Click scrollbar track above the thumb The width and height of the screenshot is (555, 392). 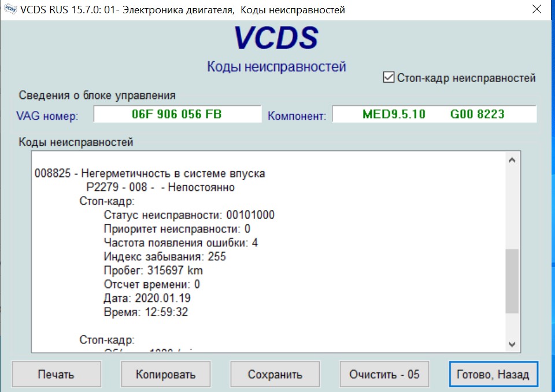click(x=512, y=208)
